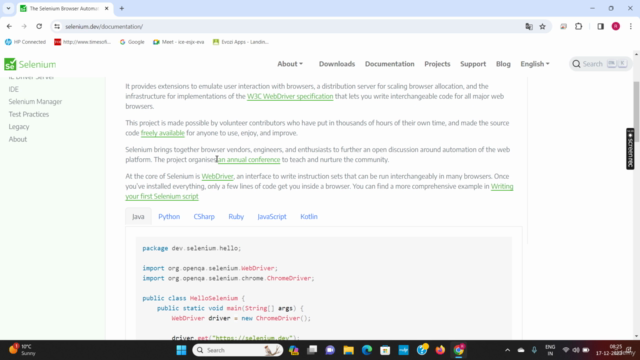
Task: Go forward in browser history
Action: pyautogui.click(x=24, y=27)
